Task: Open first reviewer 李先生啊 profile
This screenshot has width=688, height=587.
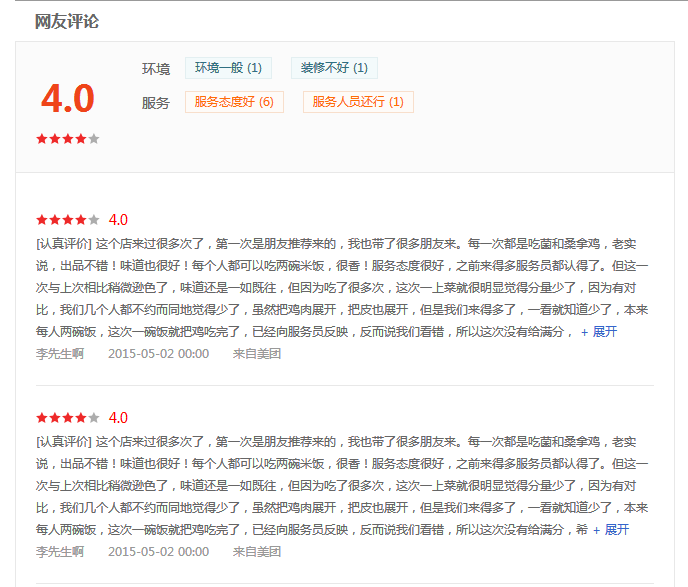Action: 60,354
